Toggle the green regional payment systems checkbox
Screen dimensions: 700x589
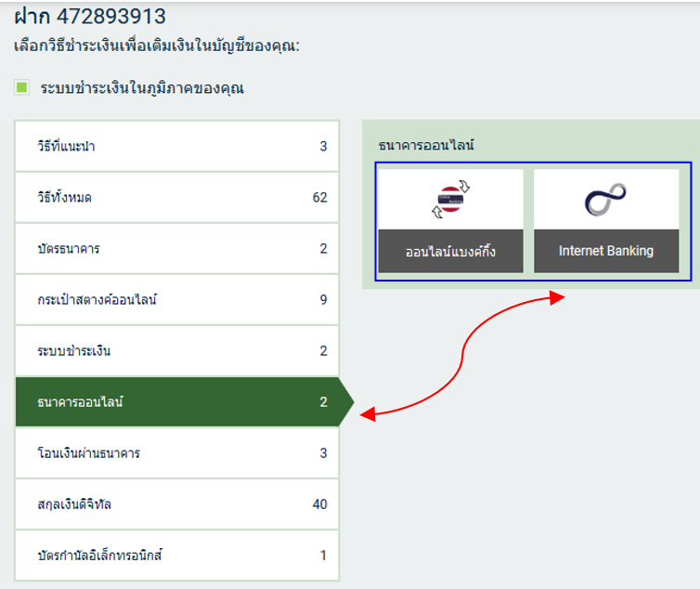pyautogui.click(x=22, y=87)
